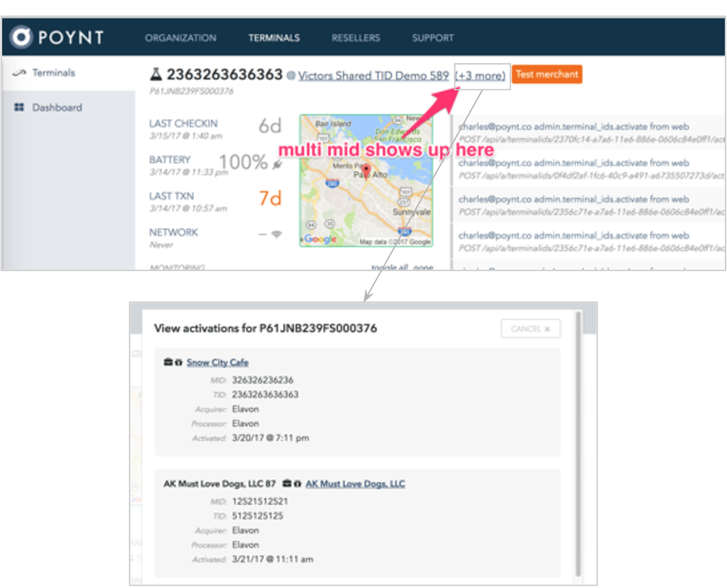Select MID value 12521512521
Image resolution: width=727 pixels, height=588 pixels.
click(x=260, y=502)
